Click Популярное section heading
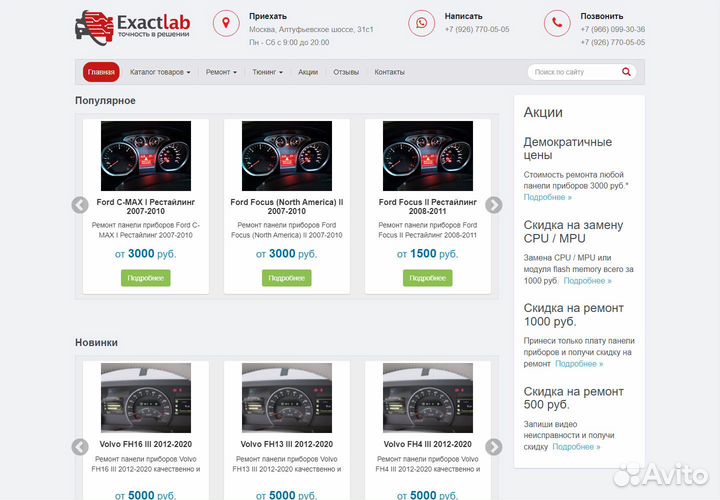The image size is (720, 500). click(x=105, y=101)
